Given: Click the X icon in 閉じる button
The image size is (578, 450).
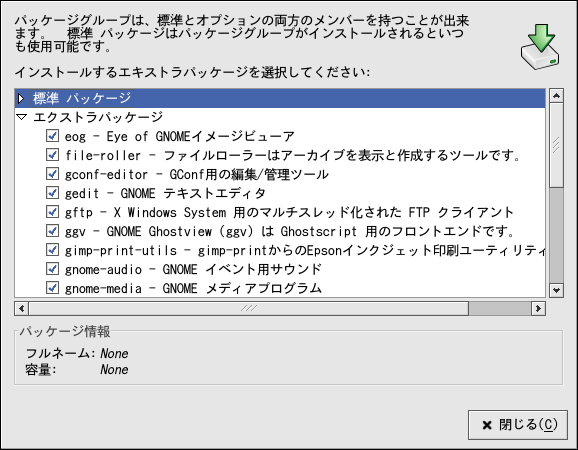Looking at the screenshot, I should tap(487, 425).
